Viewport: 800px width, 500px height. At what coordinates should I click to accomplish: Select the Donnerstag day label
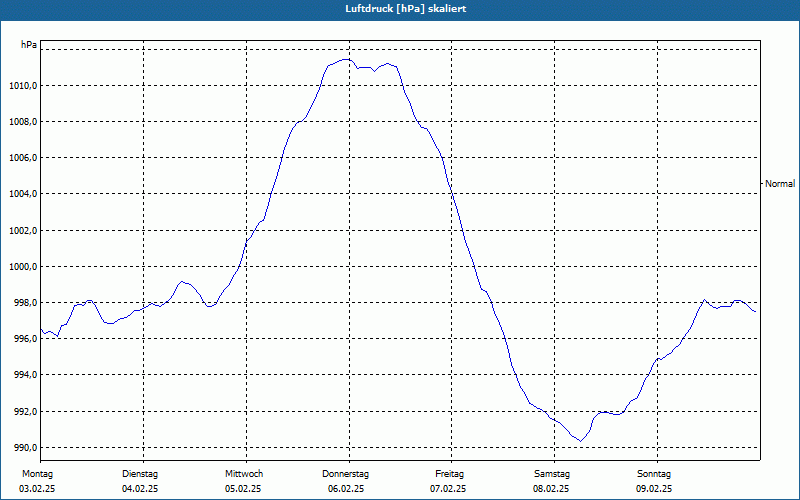click(345, 474)
